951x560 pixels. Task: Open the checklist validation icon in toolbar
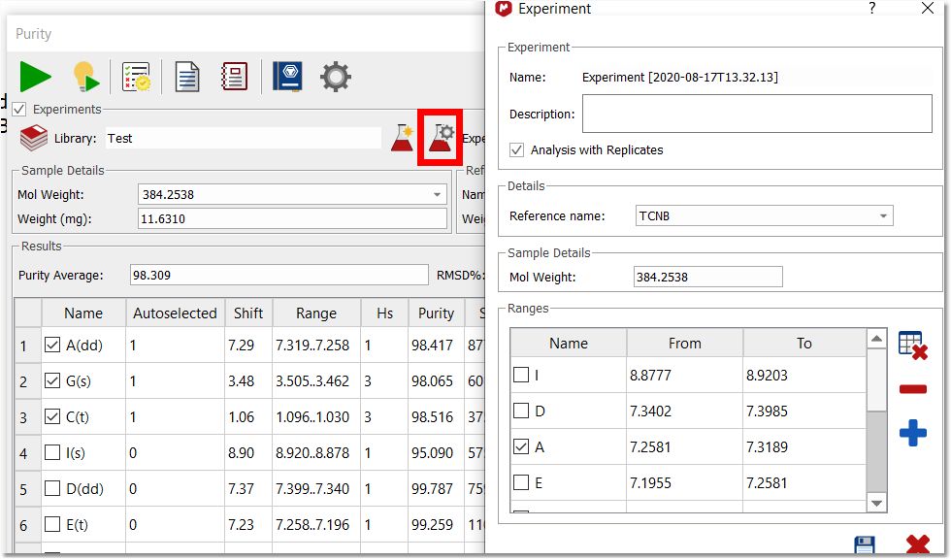tap(136, 77)
